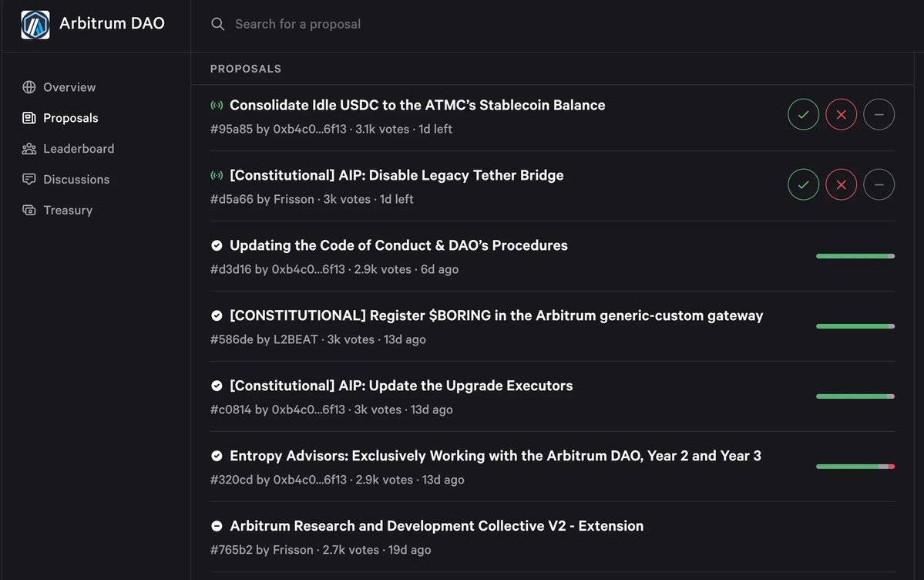Click the Treasury icon in sidebar
The image size is (924, 580).
(x=29, y=210)
